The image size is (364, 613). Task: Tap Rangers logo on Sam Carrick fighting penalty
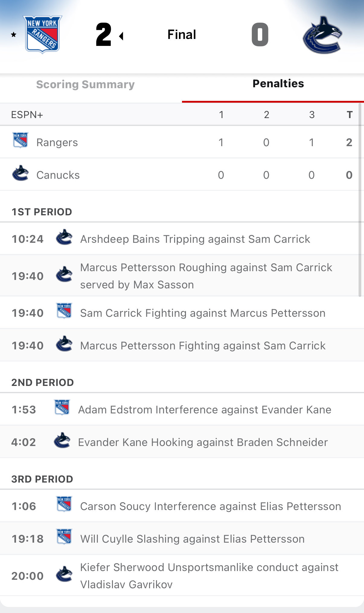pos(64,311)
